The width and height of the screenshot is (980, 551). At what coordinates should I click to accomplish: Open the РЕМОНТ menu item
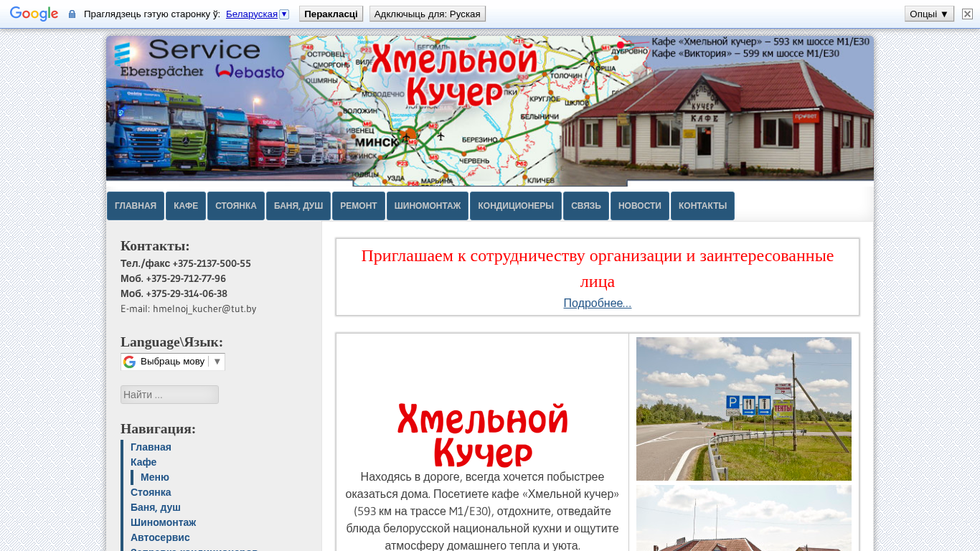click(x=359, y=206)
